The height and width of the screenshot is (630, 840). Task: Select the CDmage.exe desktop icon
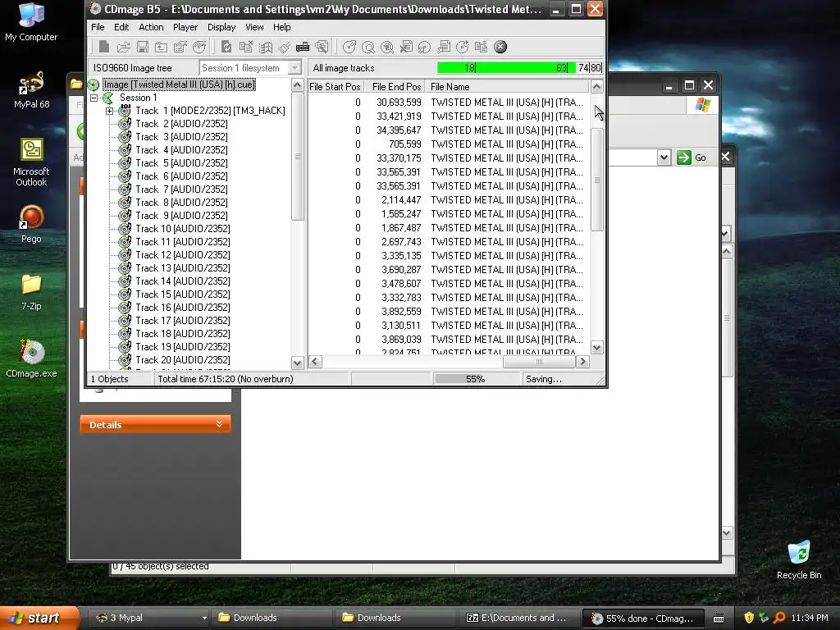(31, 359)
